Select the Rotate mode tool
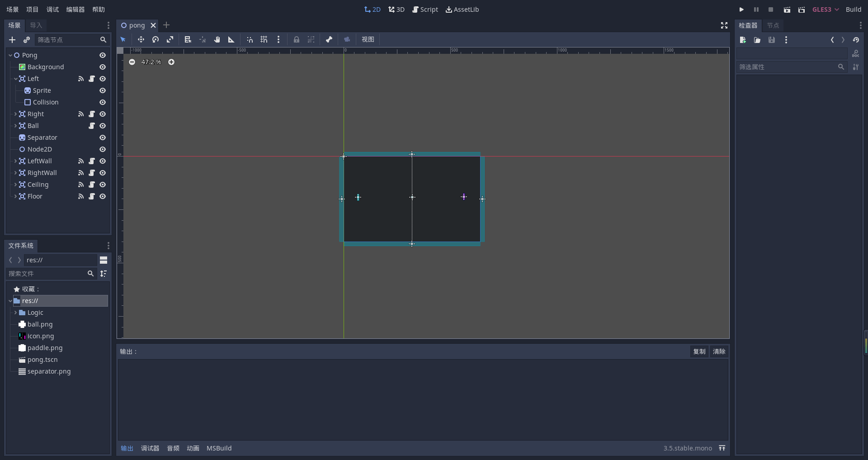Image resolution: width=868 pixels, height=460 pixels. pos(156,40)
